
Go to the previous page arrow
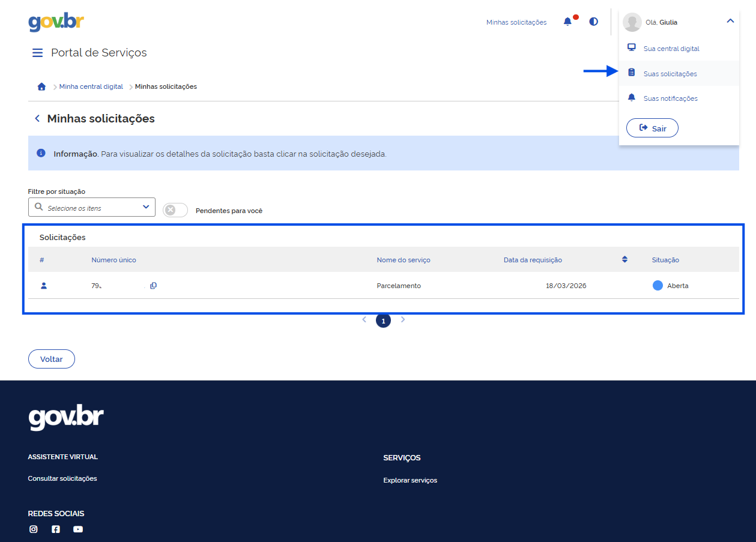coord(364,320)
